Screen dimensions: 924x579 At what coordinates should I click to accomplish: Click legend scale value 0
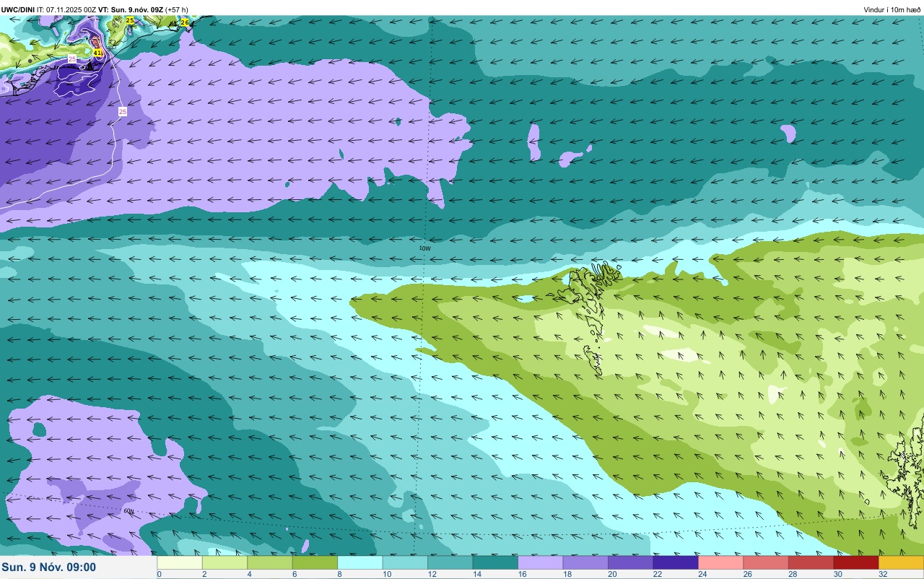coord(159,574)
